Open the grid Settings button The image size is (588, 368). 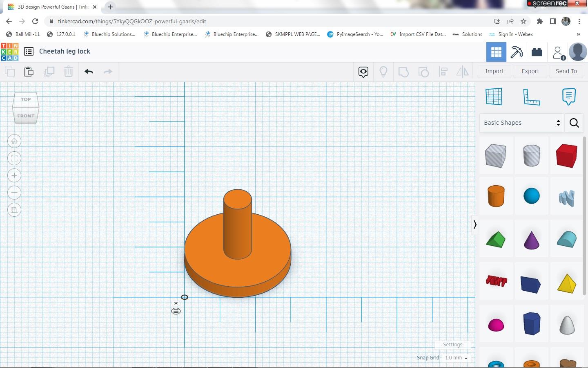tap(452, 345)
